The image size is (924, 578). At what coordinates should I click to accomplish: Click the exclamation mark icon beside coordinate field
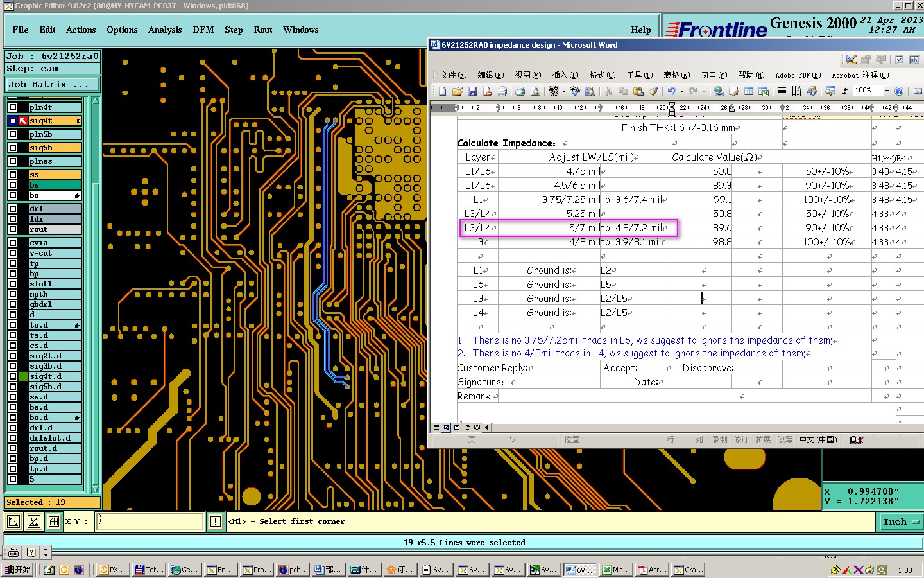click(x=216, y=521)
